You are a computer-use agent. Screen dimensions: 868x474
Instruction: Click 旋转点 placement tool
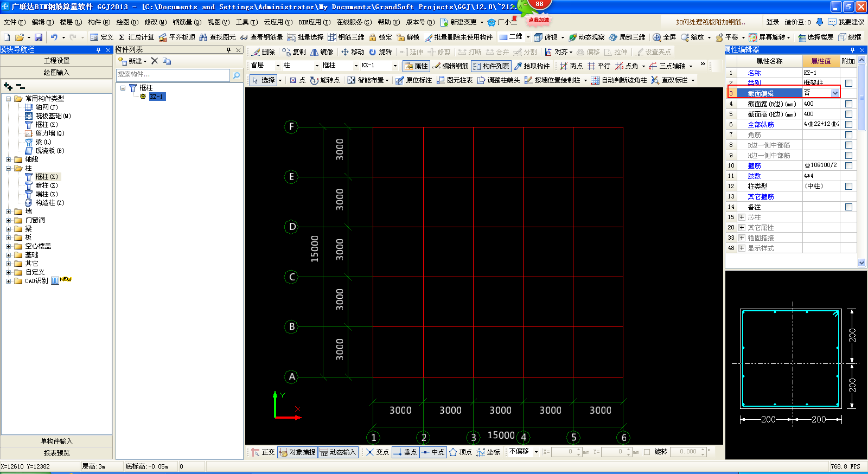(324, 80)
